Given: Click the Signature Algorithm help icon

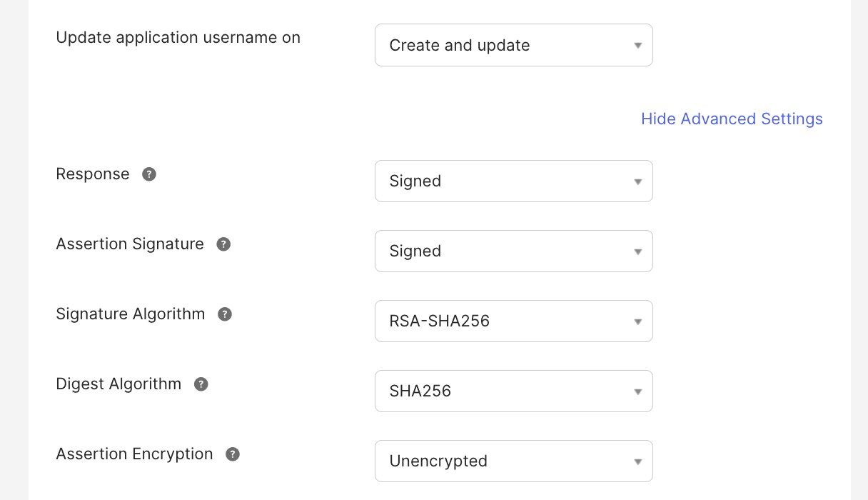Looking at the screenshot, I should point(224,314).
